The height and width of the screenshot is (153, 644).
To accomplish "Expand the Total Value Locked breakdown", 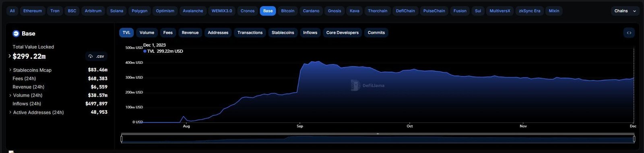I will [10, 56].
